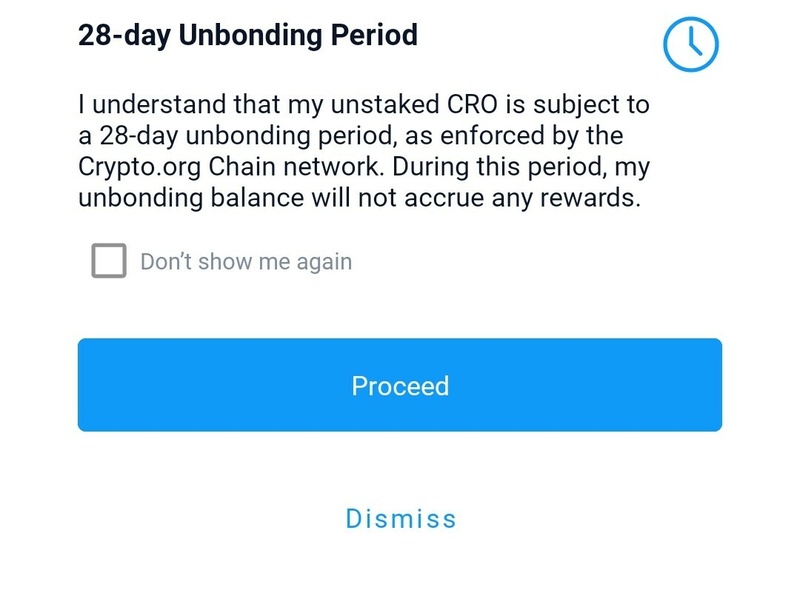Select the empty gray square checkbox
The image size is (800, 590).
pos(109,260)
